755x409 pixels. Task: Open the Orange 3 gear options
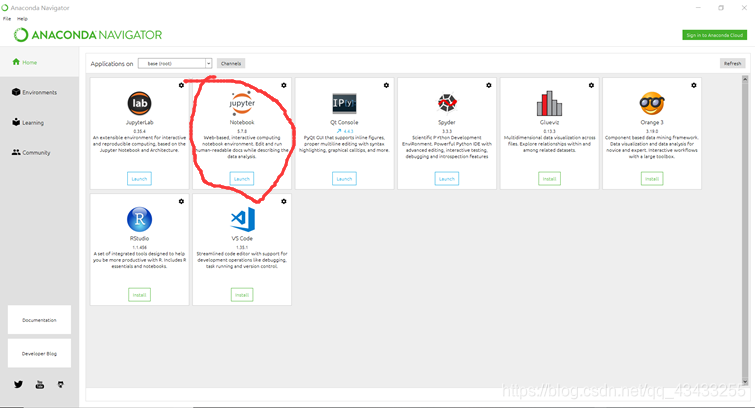click(694, 85)
